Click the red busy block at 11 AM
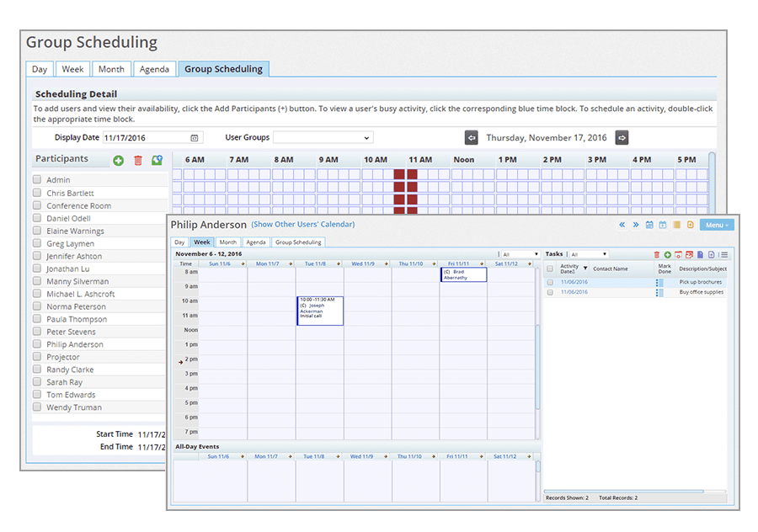 [412, 174]
